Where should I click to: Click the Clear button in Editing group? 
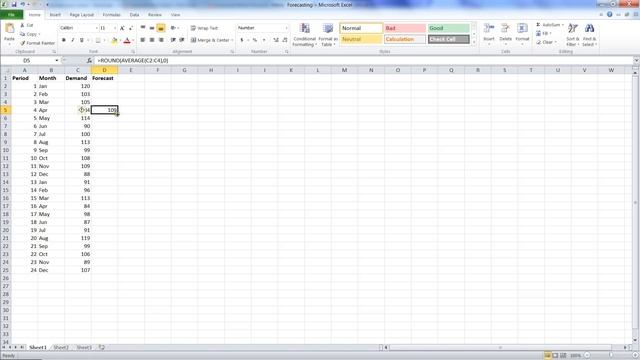(x=545, y=42)
